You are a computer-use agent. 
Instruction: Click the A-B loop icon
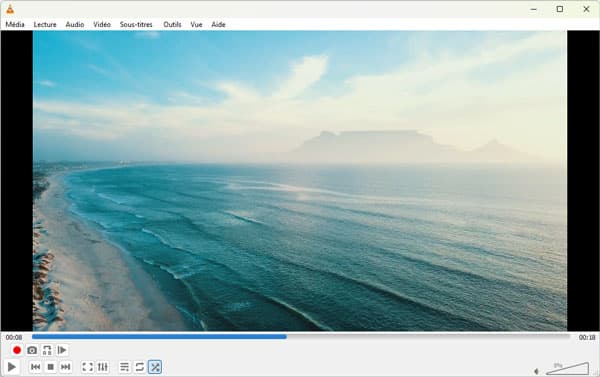click(x=47, y=350)
